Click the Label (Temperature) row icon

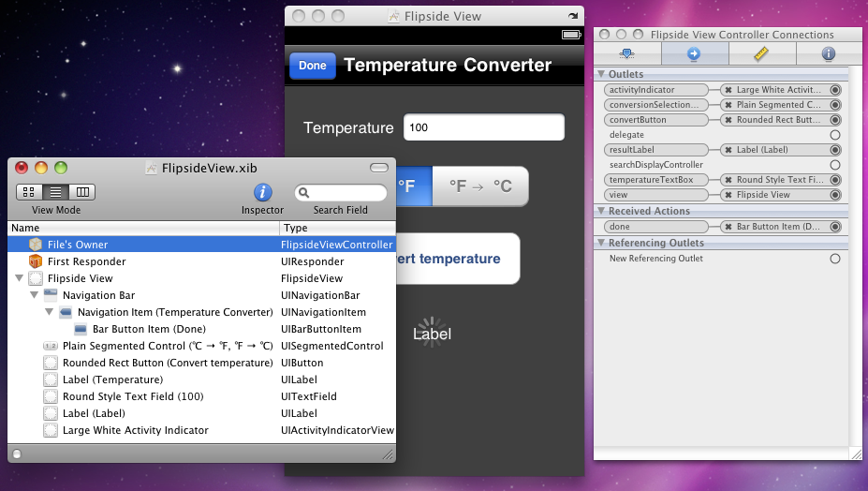pyautogui.click(x=51, y=379)
